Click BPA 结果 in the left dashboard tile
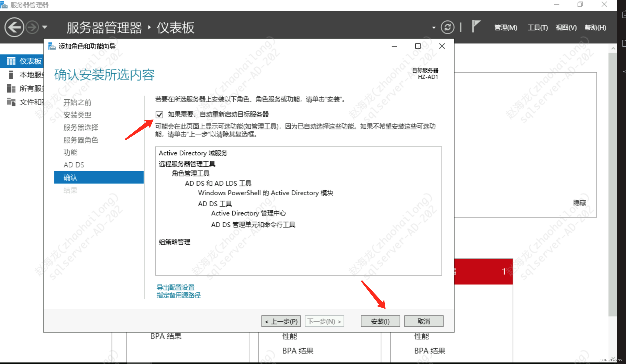Image resolution: width=626 pixels, height=364 pixels. coord(166,336)
